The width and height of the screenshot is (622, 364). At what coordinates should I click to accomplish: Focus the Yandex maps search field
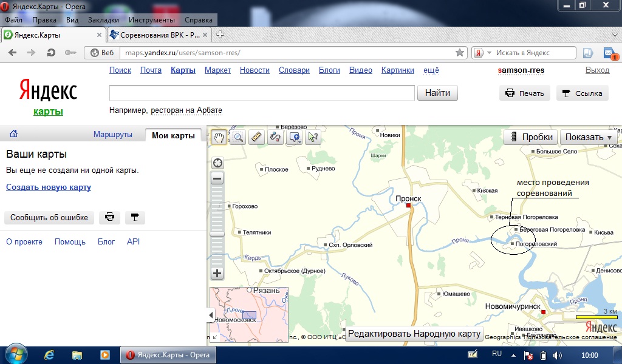[262, 93]
